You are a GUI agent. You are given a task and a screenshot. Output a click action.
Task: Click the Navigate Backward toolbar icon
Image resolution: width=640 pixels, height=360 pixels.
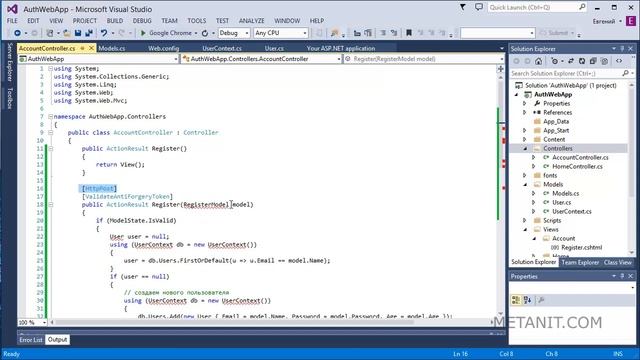[17, 33]
